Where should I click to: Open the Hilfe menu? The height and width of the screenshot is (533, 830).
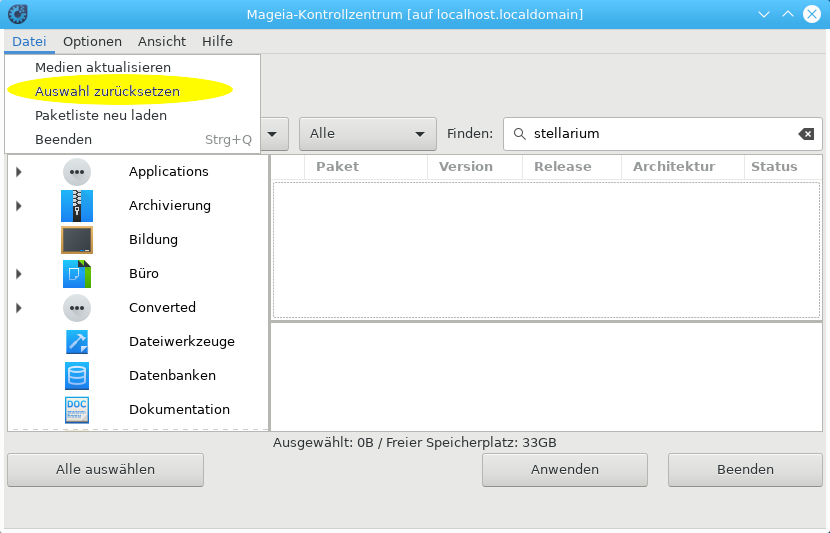pyautogui.click(x=217, y=41)
